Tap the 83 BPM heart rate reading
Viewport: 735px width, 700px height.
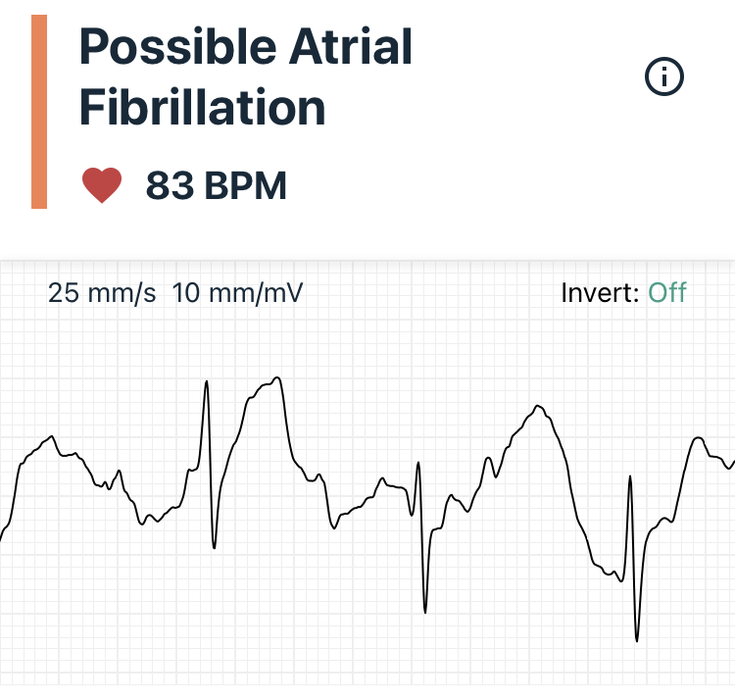pyautogui.click(x=216, y=185)
